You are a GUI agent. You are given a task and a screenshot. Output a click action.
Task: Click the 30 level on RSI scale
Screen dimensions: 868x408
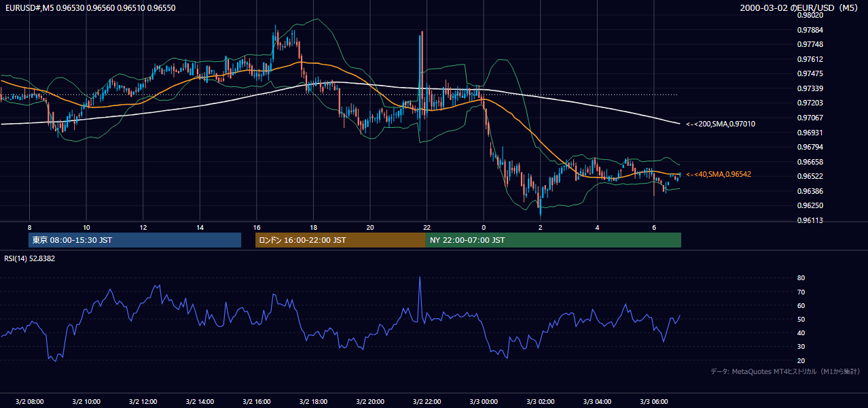point(801,347)
